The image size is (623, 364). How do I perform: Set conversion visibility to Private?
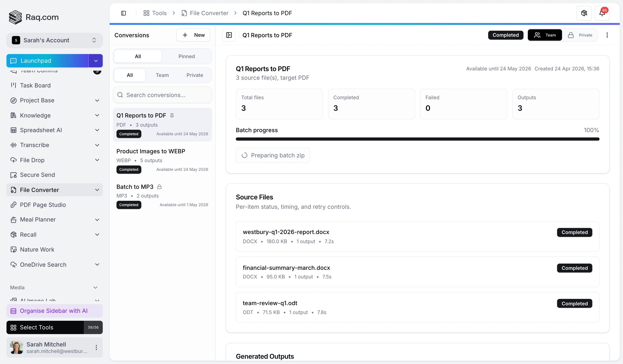click(x=580, y=35)
